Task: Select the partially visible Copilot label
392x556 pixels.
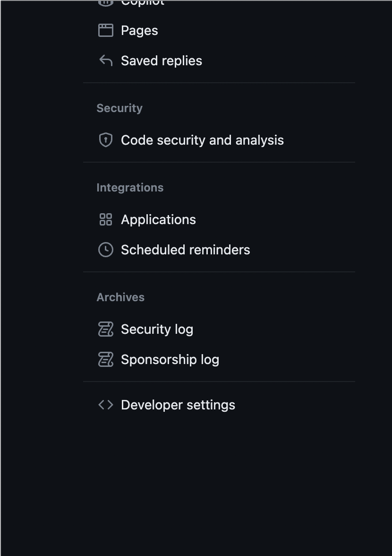Action: pyautogui.click(x=143, y=3)
